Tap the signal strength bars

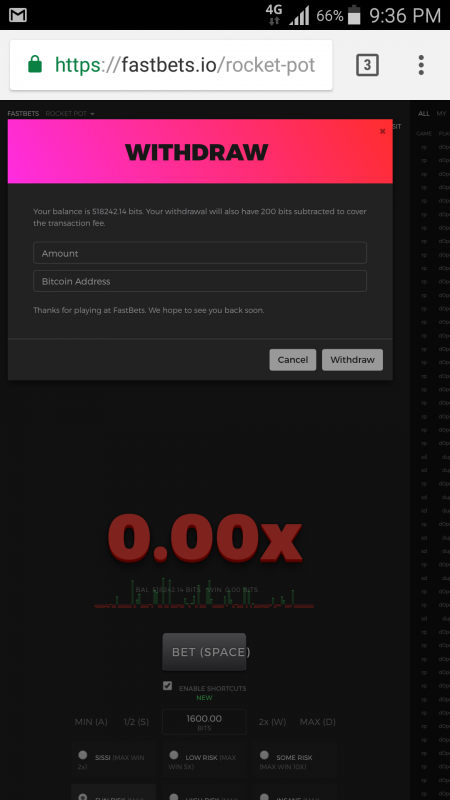(x=299, y=15)
